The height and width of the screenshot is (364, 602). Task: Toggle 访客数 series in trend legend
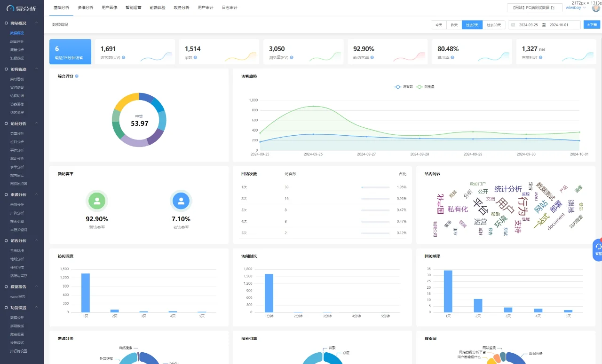pos(404,87)
